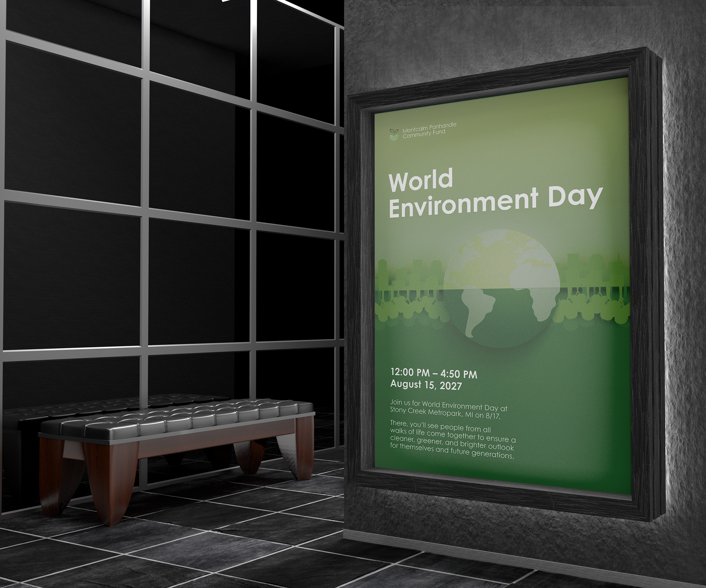Click the "August 15, 2027" date text
The image size is (706, 588).
pos(426,385)
